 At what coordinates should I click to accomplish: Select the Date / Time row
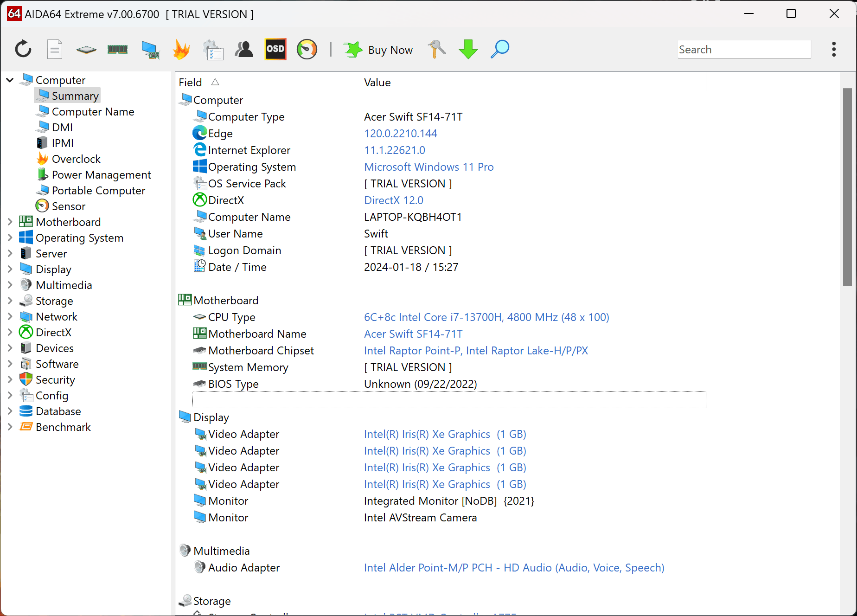(x=449, y=267)
